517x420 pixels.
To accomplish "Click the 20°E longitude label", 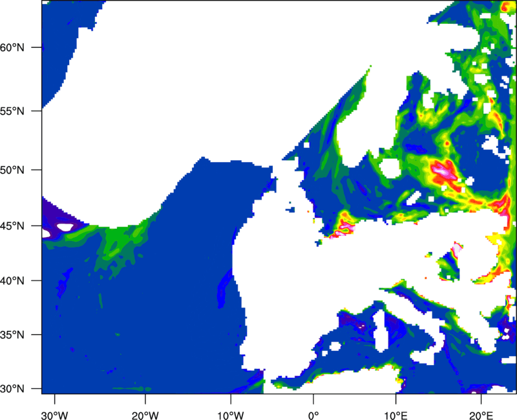I will [481, 415].
